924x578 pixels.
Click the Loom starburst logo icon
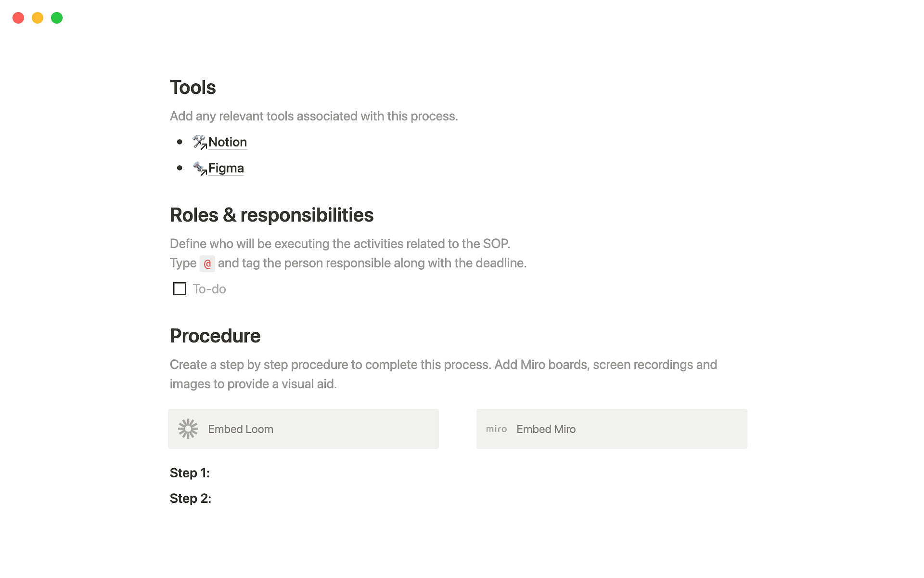[x=188, y=429]
